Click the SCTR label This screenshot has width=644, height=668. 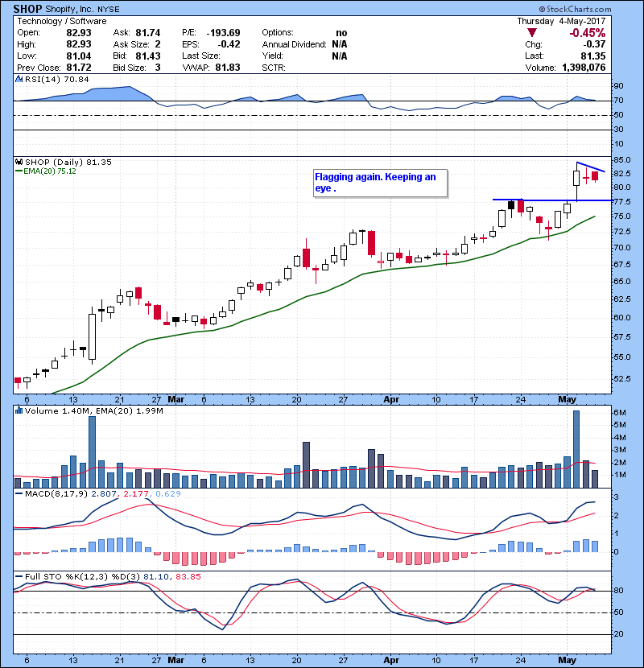pyautogui.click(x=274, y=68)
